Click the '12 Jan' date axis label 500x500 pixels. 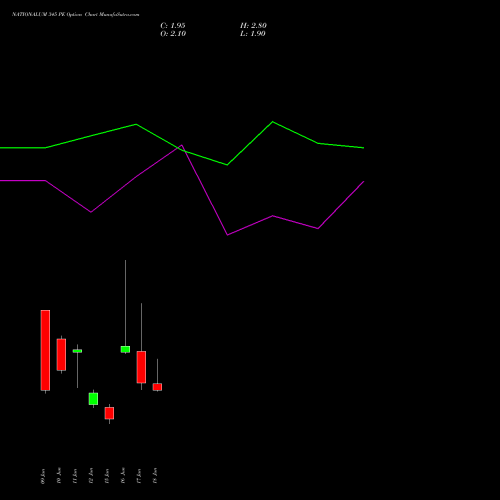(x=91, y=476)
